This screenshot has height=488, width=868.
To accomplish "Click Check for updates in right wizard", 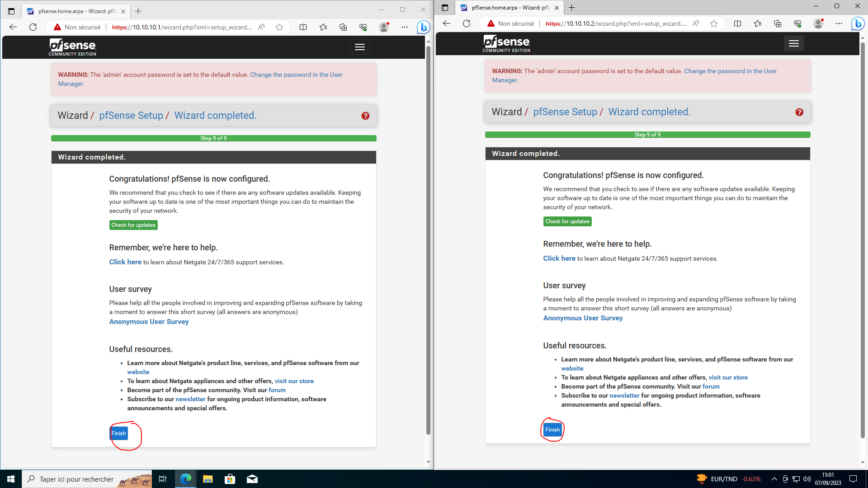I will click(567, 221).
